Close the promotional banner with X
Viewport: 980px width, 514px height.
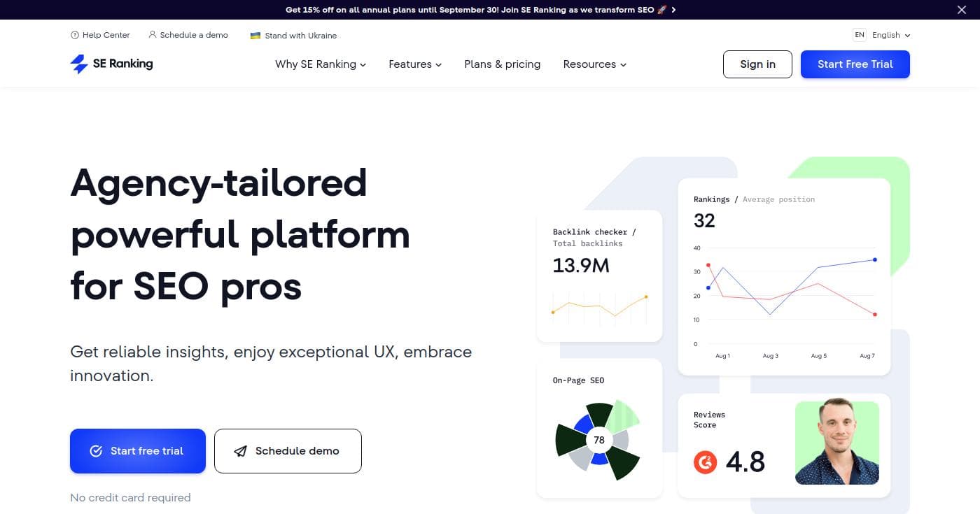pos(961,10)
